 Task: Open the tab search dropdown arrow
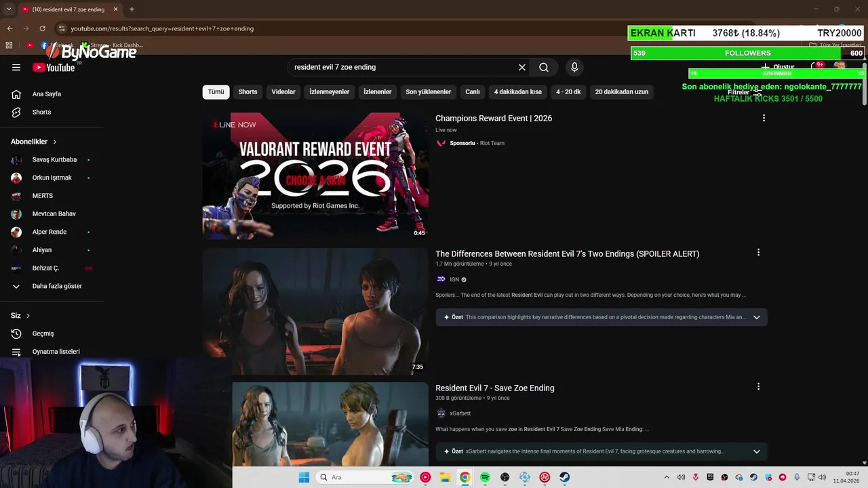pos(9,9)
